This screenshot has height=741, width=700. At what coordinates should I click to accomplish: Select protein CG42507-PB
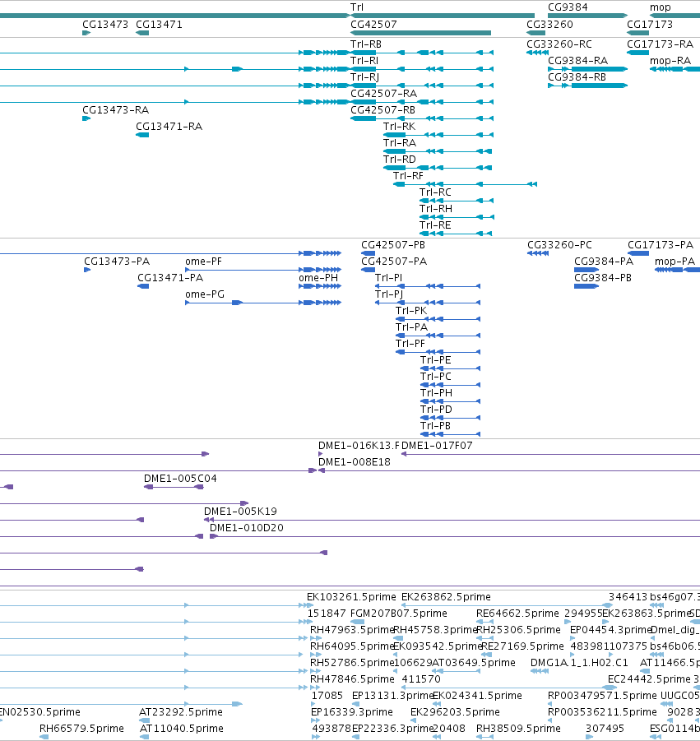393,245
